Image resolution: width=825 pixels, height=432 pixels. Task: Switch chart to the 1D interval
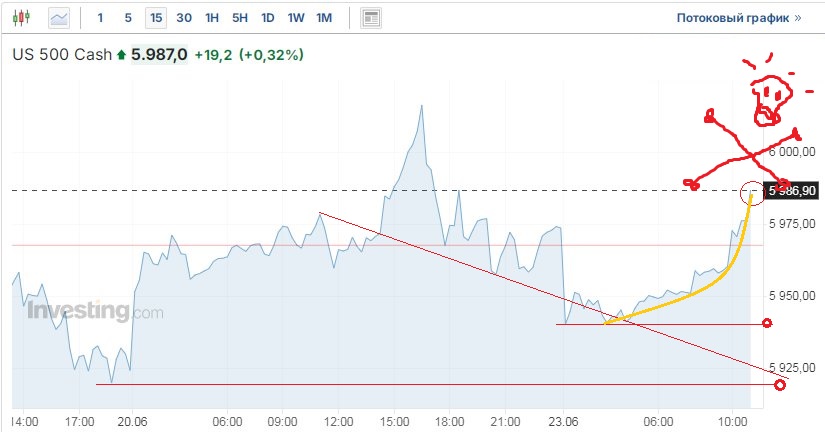pyautogui.click(x=268, y=18)
